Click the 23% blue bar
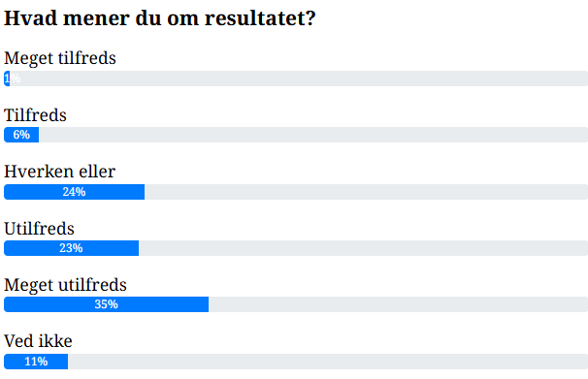This screenshot has height=379, width=588. click(71, 248)
